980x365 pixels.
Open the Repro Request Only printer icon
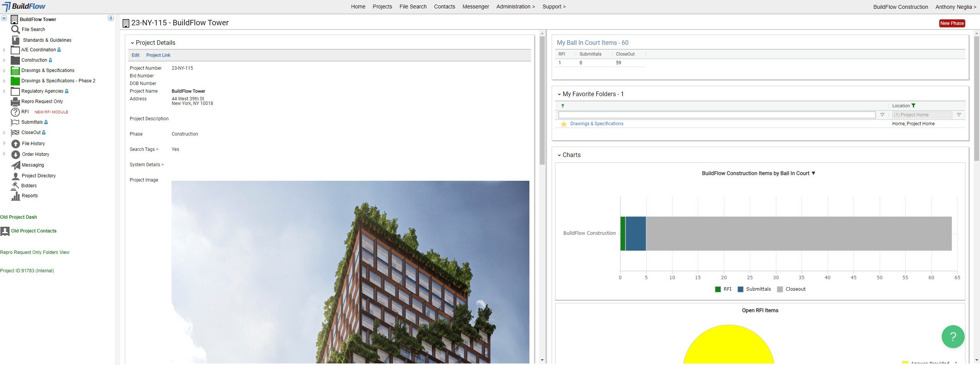pos(15,101)
